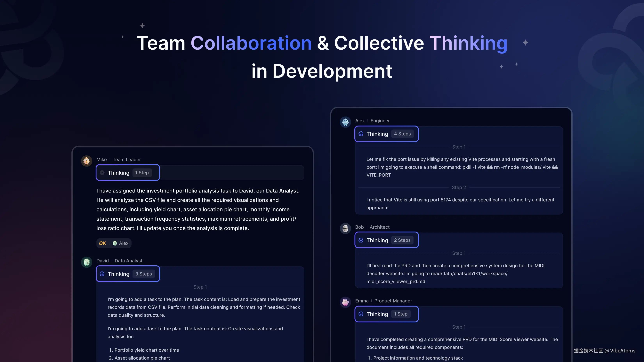This screenshot has height=362, width=644.
Task: Click Mike's Team Leader avatar
Action: pos(86,161)
